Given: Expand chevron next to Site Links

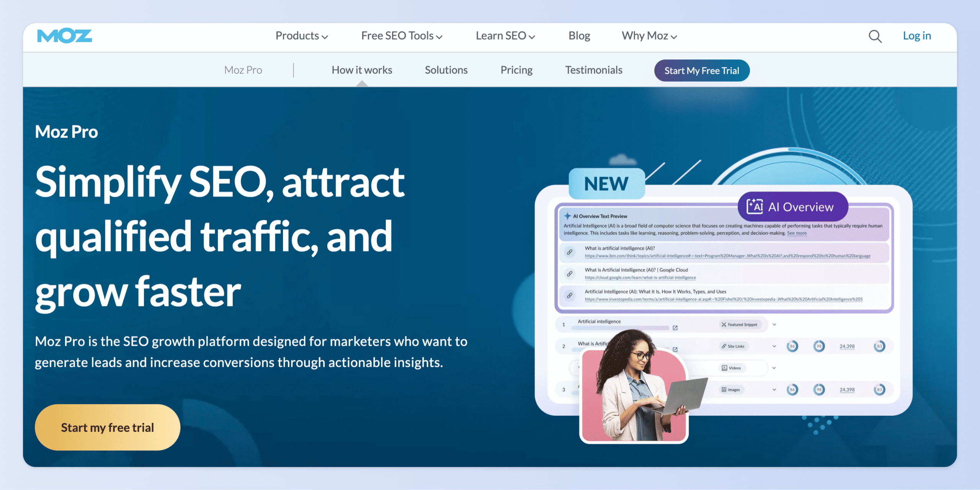Looking at the screenshot, I should tap(774, 346).
